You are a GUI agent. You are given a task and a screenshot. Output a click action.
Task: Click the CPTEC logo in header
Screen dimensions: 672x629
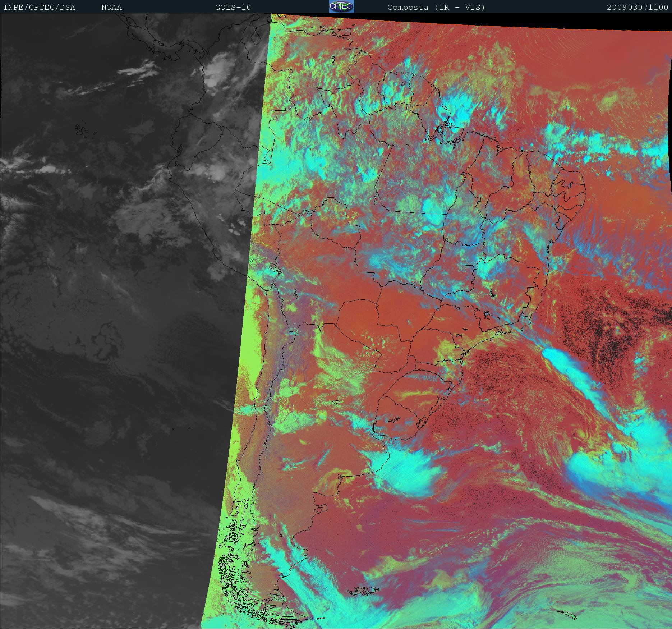(x=341, y=6)
